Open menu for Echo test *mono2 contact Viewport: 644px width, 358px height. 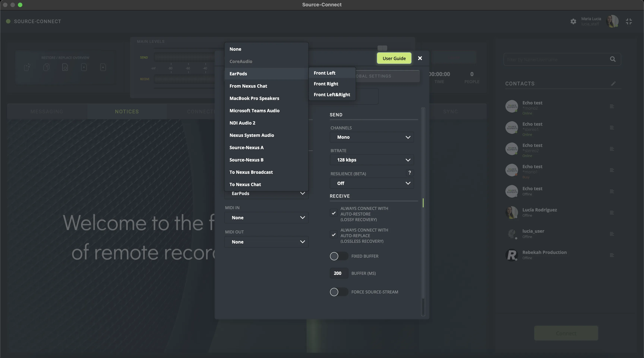click(612, 106)
